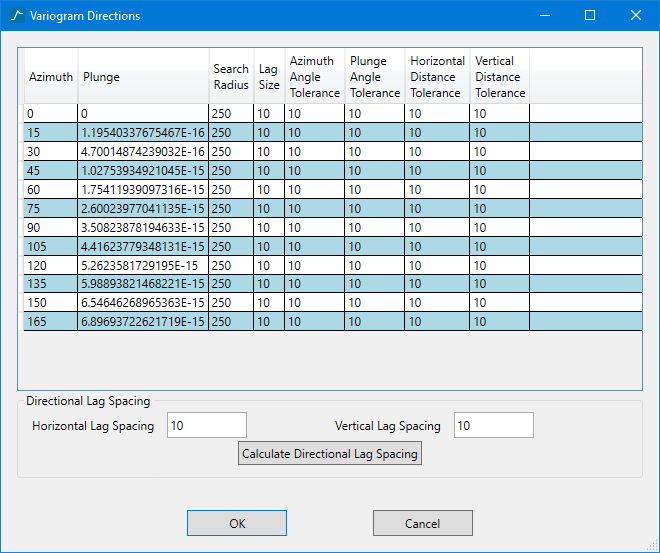Click the Plunge Angle Tolerance header

click(375, 77)
